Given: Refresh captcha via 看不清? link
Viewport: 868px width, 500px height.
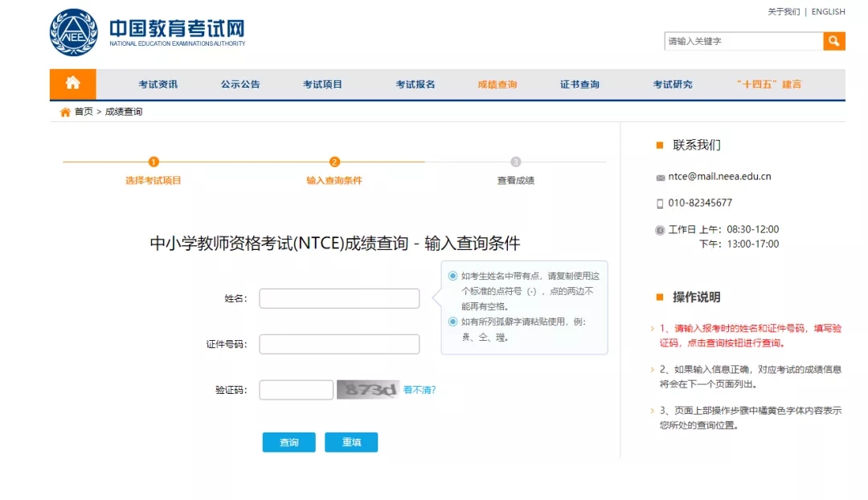Looking at the screenshot, I should 420,390.
